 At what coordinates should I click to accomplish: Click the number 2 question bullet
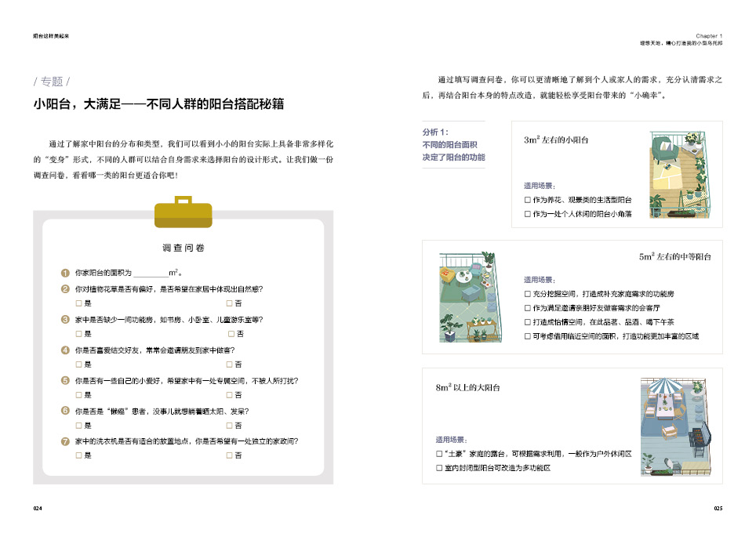click(66, 289)
